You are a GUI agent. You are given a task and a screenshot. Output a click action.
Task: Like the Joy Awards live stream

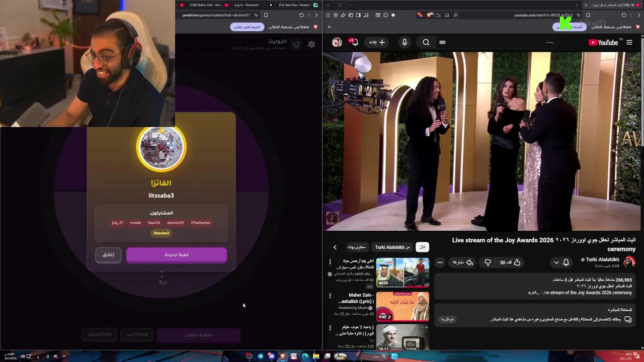(511, 262)
